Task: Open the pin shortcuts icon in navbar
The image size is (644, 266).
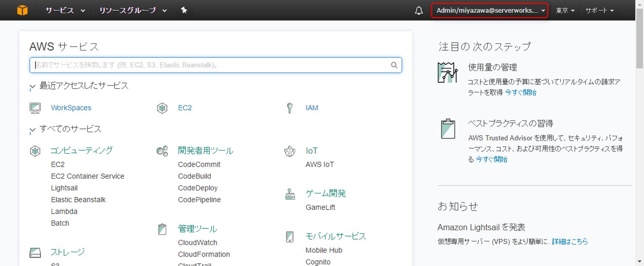Action: click(x=184, y=10)
